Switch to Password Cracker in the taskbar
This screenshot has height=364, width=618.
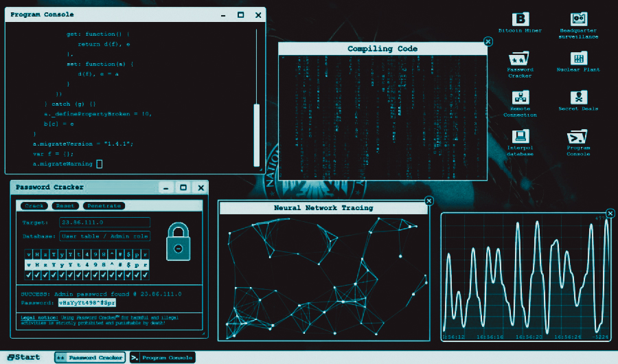[90, 358]
